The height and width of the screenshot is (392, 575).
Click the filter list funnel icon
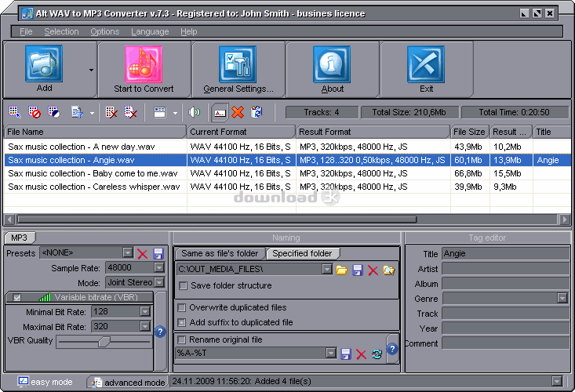click(78, 112)
